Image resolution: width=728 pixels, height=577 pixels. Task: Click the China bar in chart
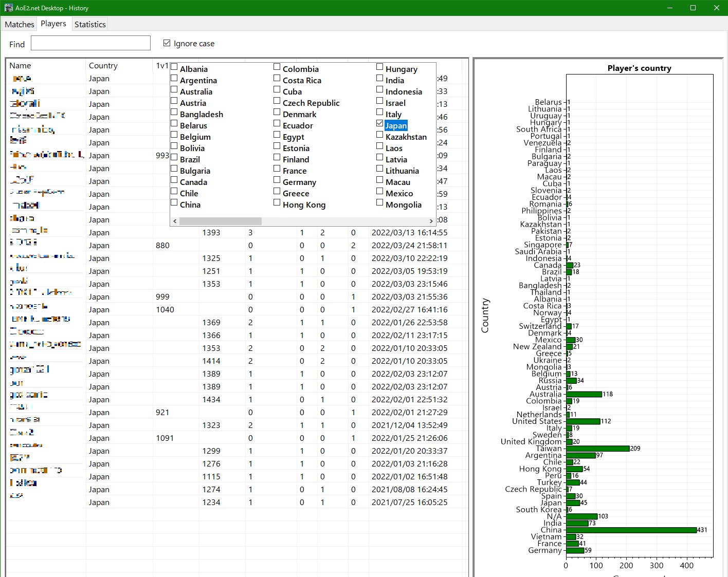(x=631, y=530)
